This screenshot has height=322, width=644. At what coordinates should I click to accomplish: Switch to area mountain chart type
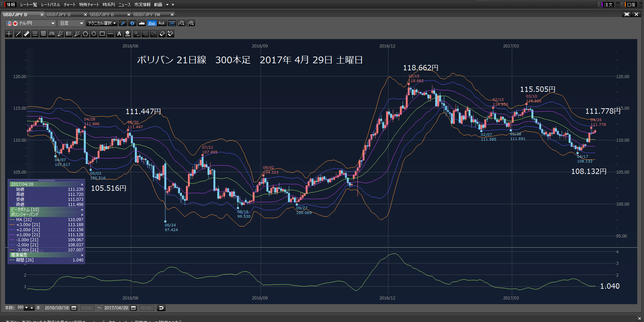[142, 23]
